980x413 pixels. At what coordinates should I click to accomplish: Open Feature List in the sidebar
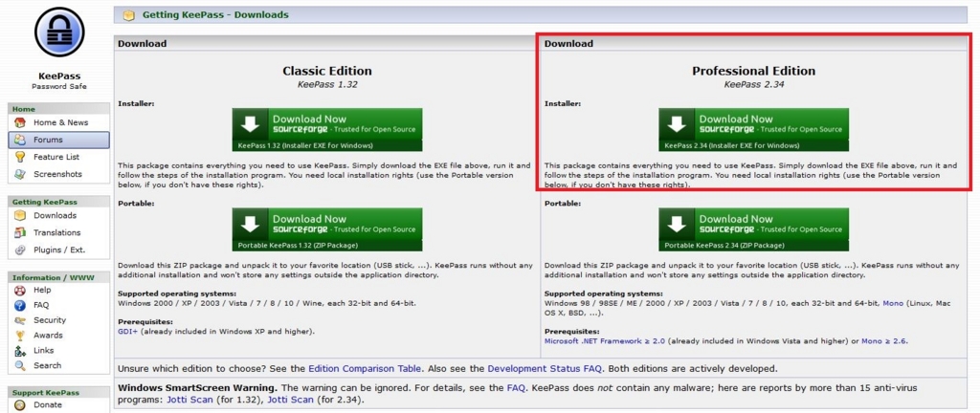(58, 157)
